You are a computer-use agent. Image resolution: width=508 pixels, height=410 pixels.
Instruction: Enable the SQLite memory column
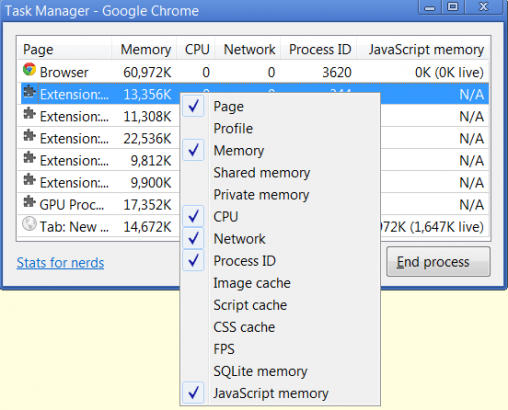tap(260, 371)
